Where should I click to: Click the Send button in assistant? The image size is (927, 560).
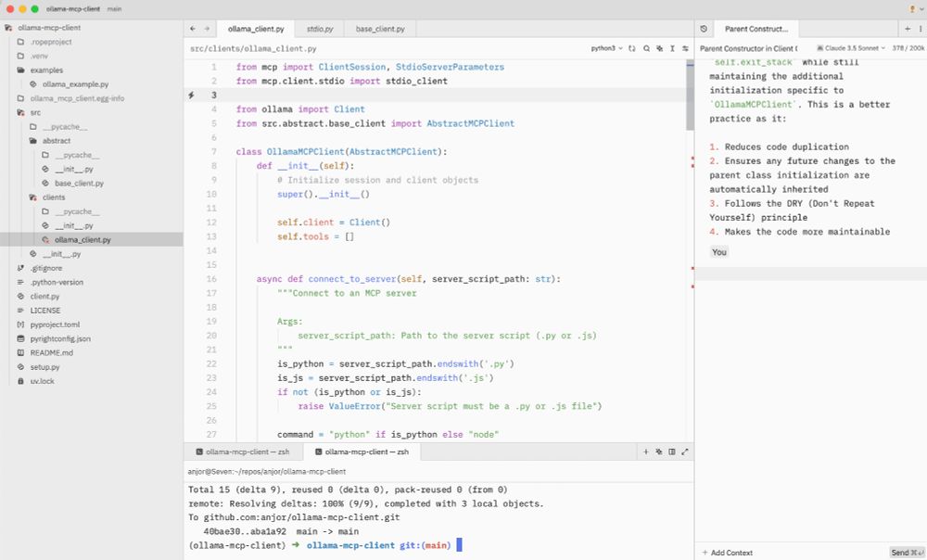coord(907,553)
